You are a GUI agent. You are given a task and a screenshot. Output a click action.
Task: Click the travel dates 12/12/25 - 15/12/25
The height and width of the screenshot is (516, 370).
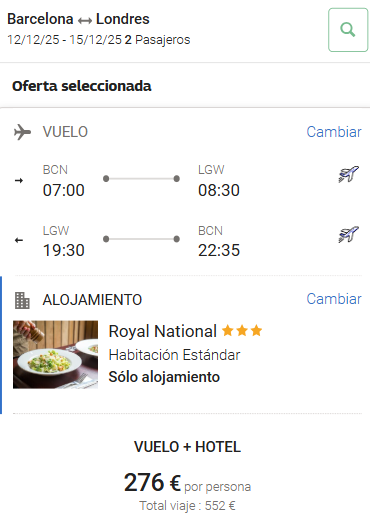64,40
